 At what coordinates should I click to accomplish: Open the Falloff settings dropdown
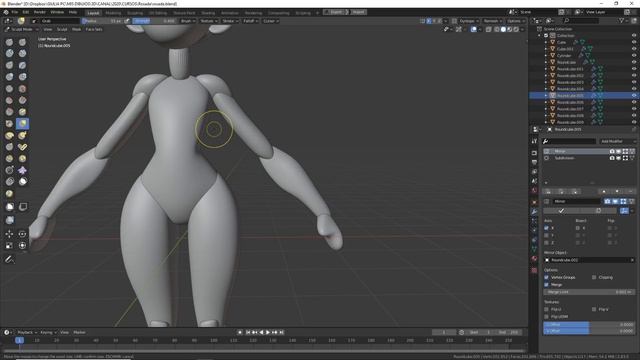coord(250,21)
